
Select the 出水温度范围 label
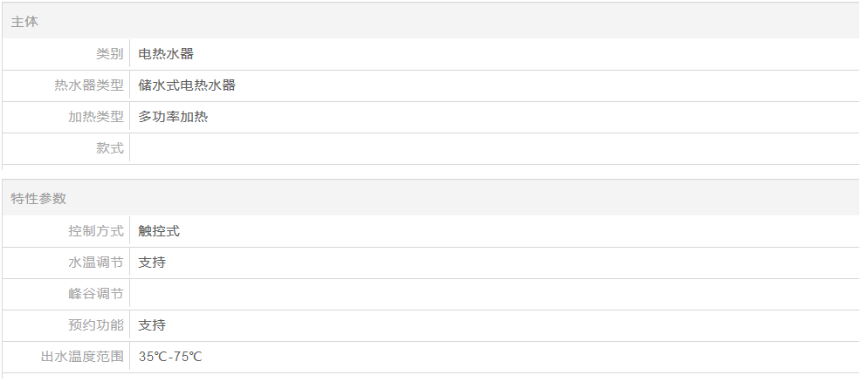point(82,357)
